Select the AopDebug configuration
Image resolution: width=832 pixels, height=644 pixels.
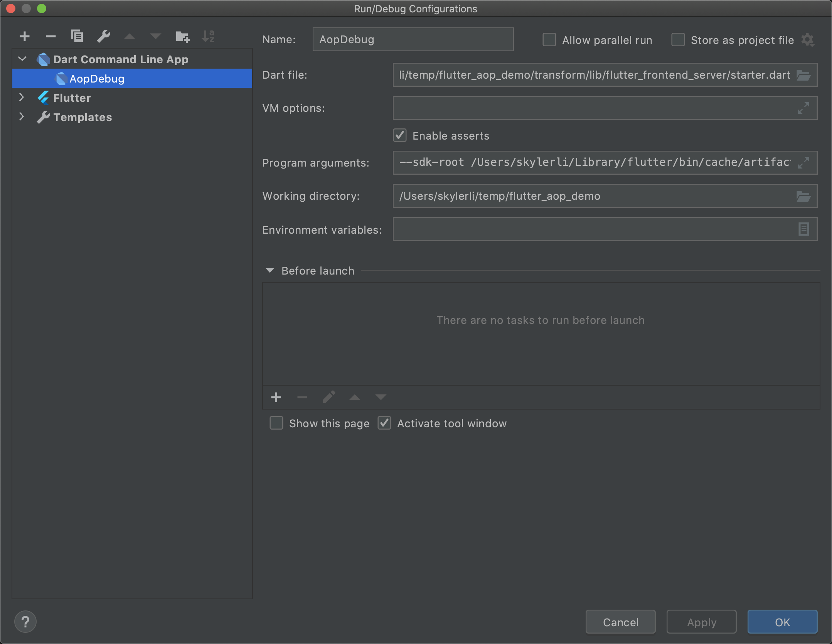pos(97,78)
